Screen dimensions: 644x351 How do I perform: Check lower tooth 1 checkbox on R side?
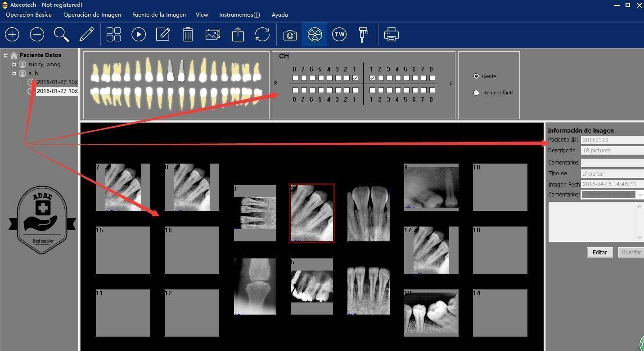355,90
